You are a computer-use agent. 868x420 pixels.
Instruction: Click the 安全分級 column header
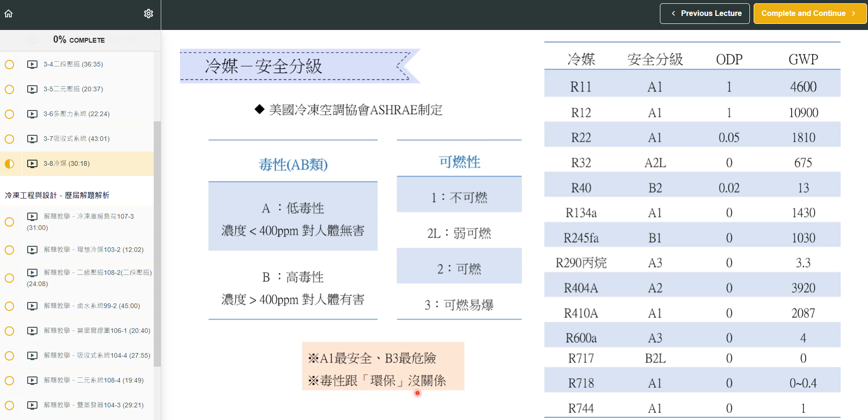pos(655,59)
